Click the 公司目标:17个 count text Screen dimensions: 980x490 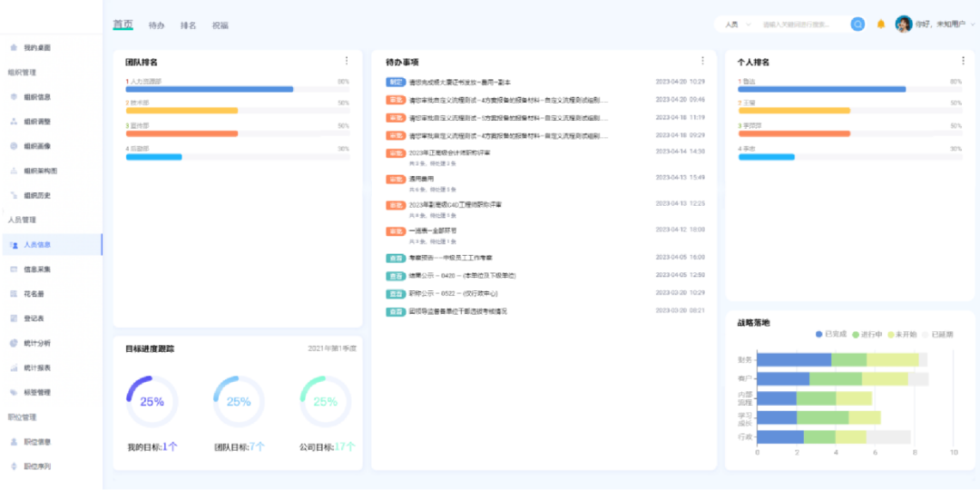tap(328, 446)
